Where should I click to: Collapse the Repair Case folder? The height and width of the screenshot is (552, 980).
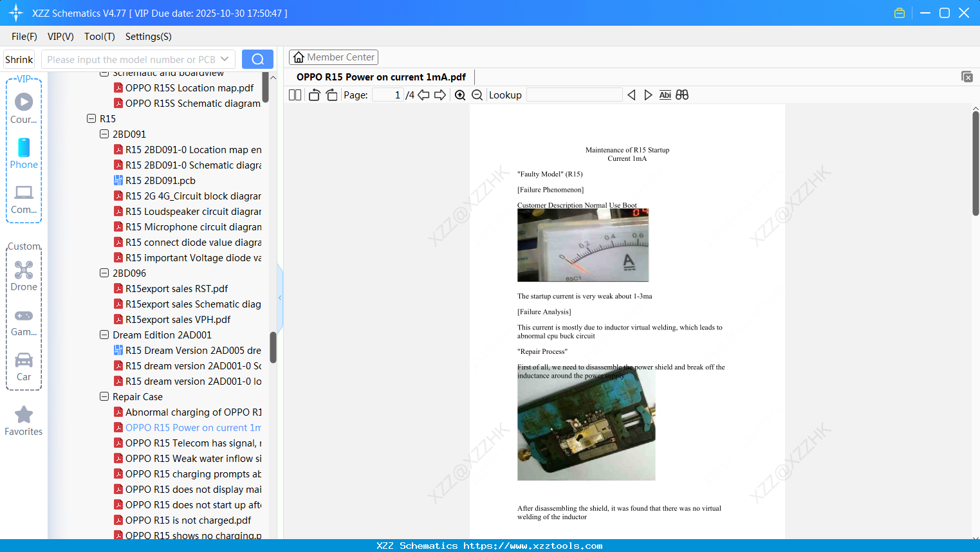point(104,397)
